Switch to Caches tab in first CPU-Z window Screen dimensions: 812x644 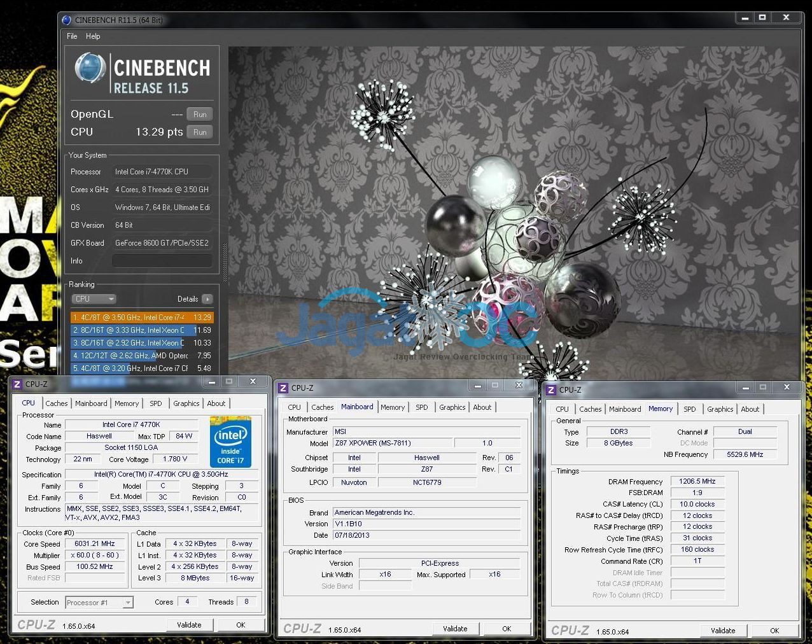pyautogui.click(x=56, y=403)
